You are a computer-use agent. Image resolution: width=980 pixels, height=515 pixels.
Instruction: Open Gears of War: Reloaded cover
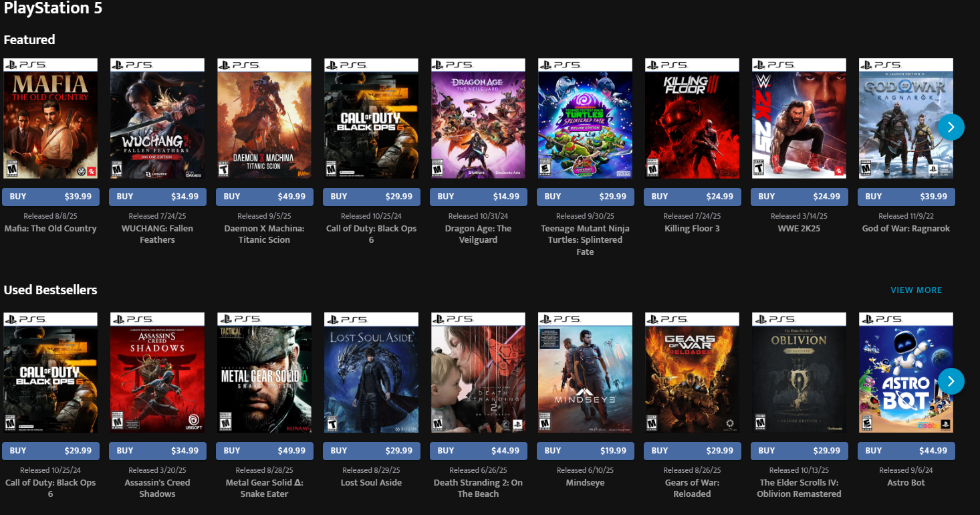(x=692, y=373)
